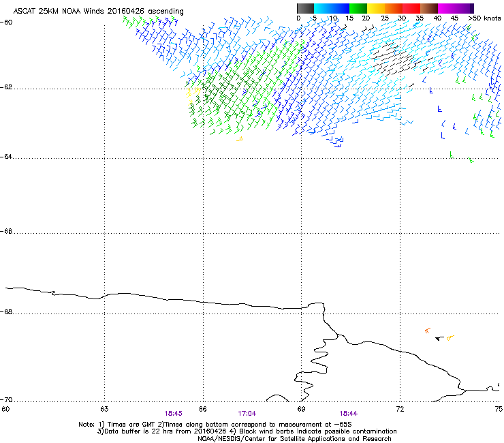Click the -62 latitude label
Image resolution: width=504 pixels, height=443 pixels.
click(6, 87)
